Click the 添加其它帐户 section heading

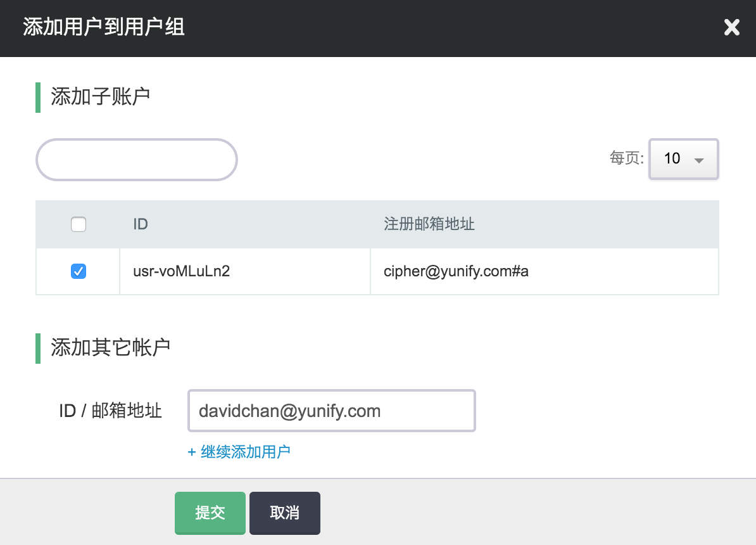[110, 347]
